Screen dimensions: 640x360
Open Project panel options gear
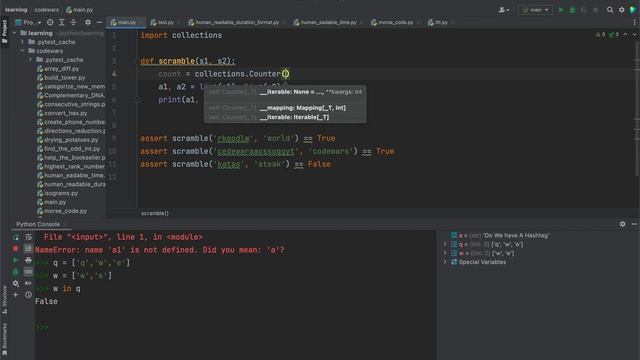tap(88, 22)
